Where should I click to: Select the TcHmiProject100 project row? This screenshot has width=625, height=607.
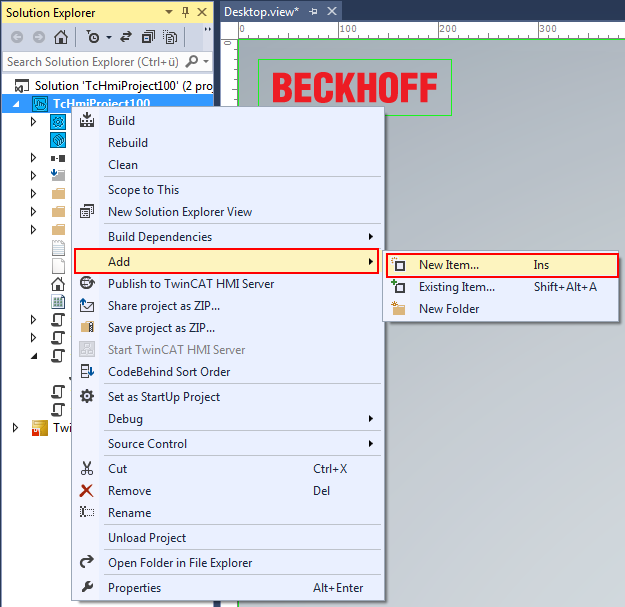pos(108,104)
